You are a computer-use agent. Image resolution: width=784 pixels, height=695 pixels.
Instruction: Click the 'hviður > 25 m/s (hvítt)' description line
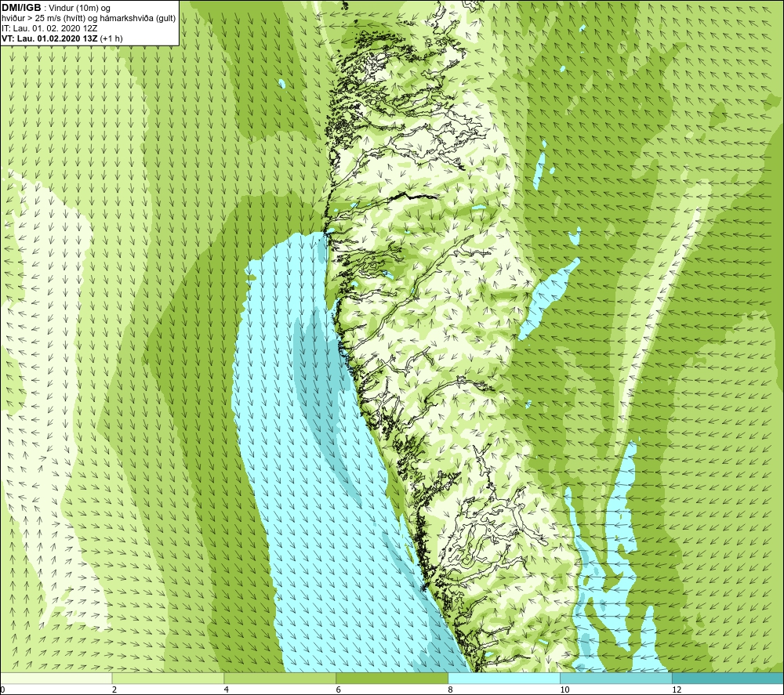click(89, 19)
